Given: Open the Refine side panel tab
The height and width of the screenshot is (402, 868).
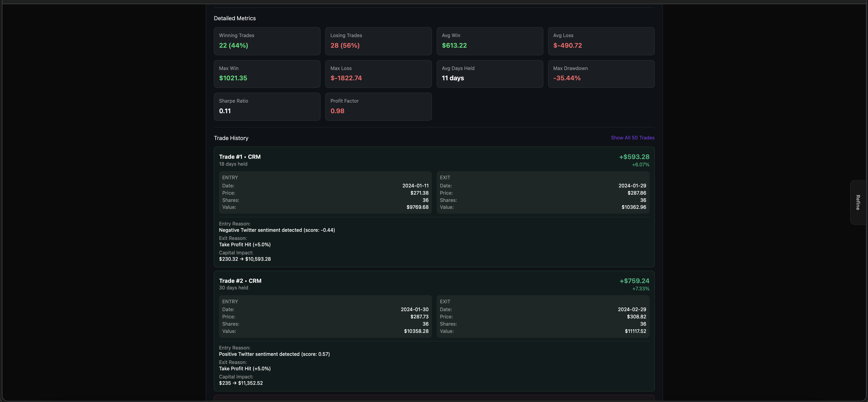Looking at the screenshot, I should point(858,202).
